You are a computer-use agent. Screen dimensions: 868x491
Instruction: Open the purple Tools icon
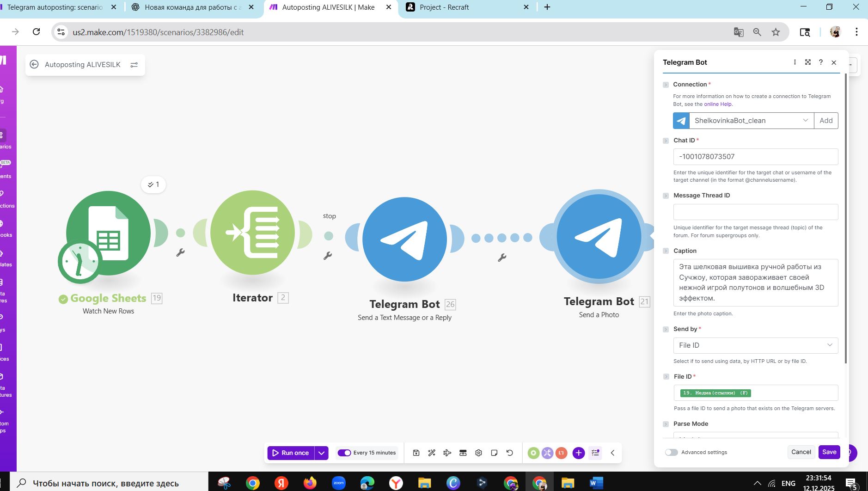coord(547,453)
